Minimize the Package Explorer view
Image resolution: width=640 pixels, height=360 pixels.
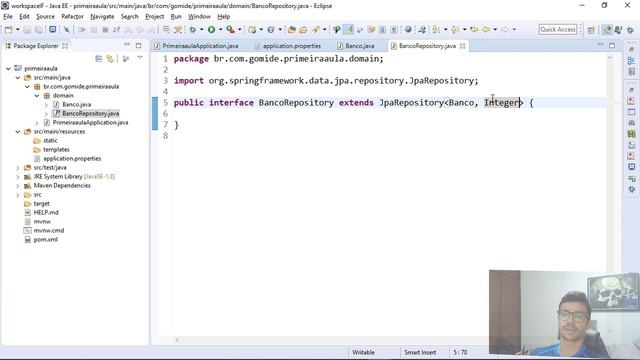click(x=127, y=45)
